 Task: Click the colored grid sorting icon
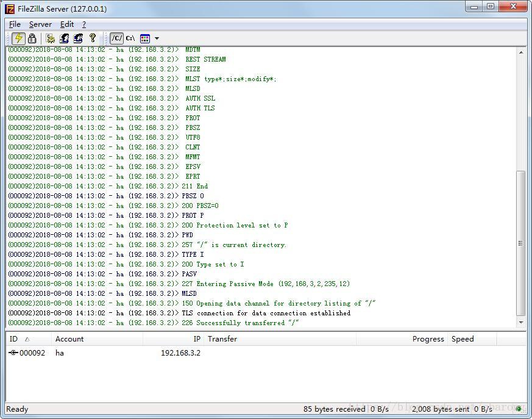tap(145, 38)
